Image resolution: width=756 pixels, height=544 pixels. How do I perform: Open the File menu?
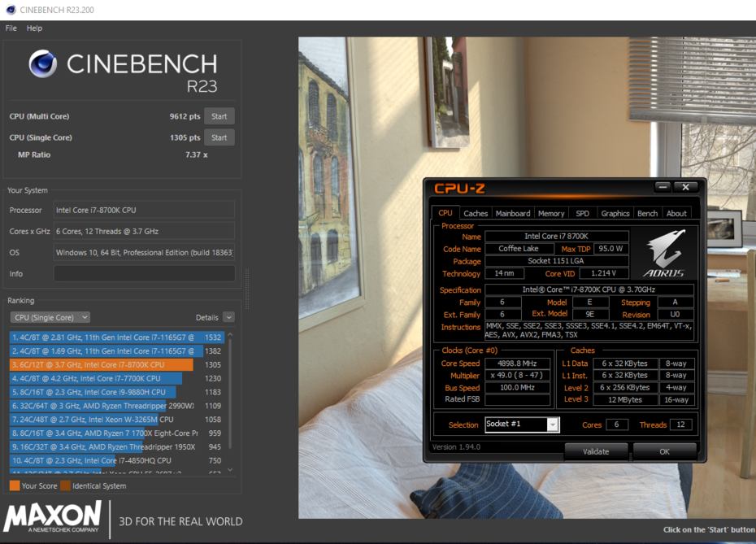(11, 28)
